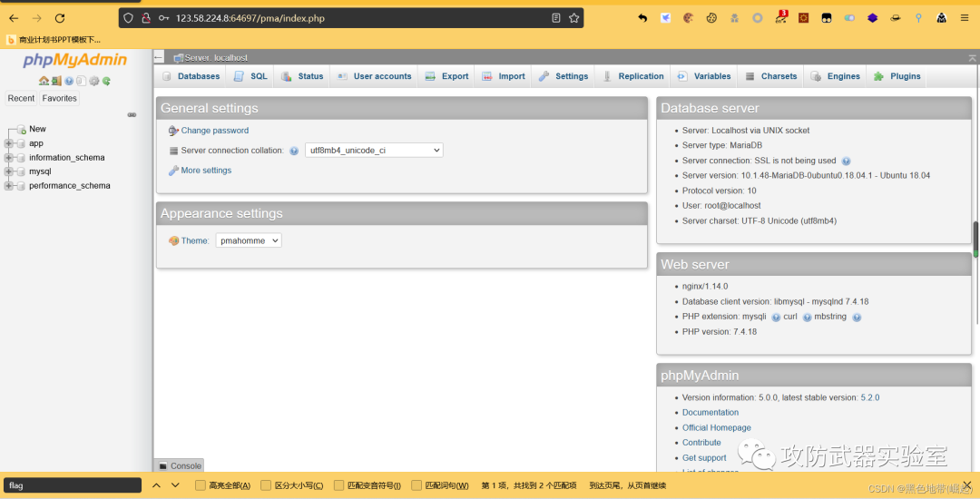This screenshot has height=499, width=980.
Task: Go to next find match arrow
Action: (176, 485)
